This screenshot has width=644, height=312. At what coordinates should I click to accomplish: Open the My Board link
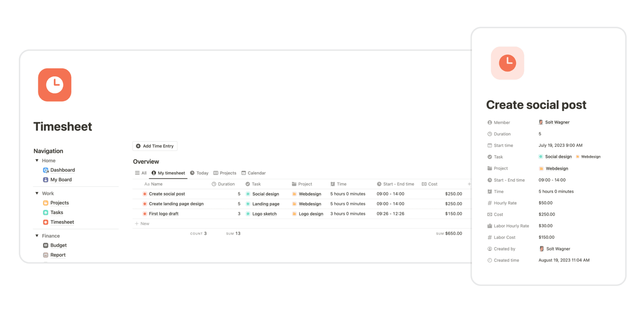pyautogui.click(x=61, y=180)
